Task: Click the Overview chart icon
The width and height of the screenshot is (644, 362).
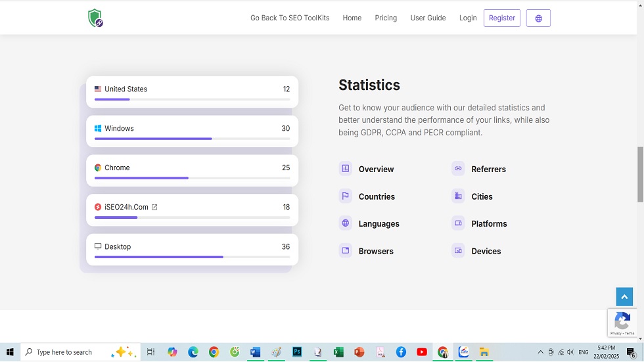Action: [x=346, y=169]
